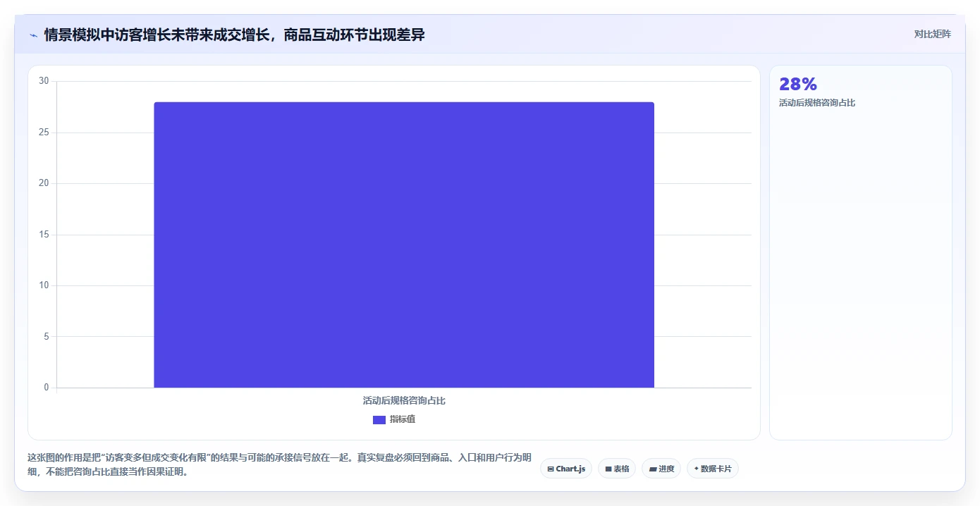Click the footnote paragraph starting 这张图的作用
980x506 pixels.
pyautogui.click(x=279, y=465)
